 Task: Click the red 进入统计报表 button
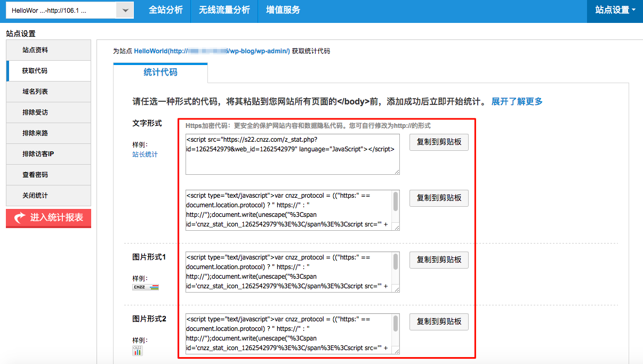pyautogui.click(x=49, y=218)
